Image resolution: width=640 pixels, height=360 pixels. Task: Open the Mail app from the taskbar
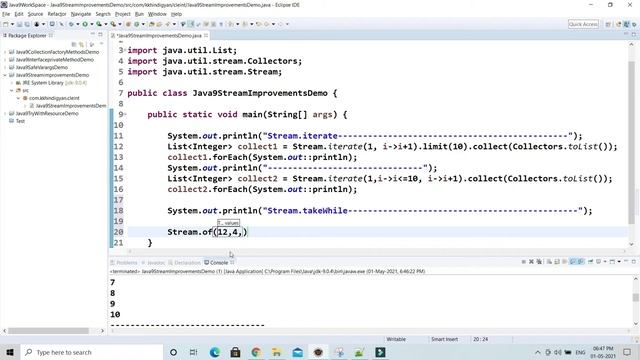[x=298, y=352]
